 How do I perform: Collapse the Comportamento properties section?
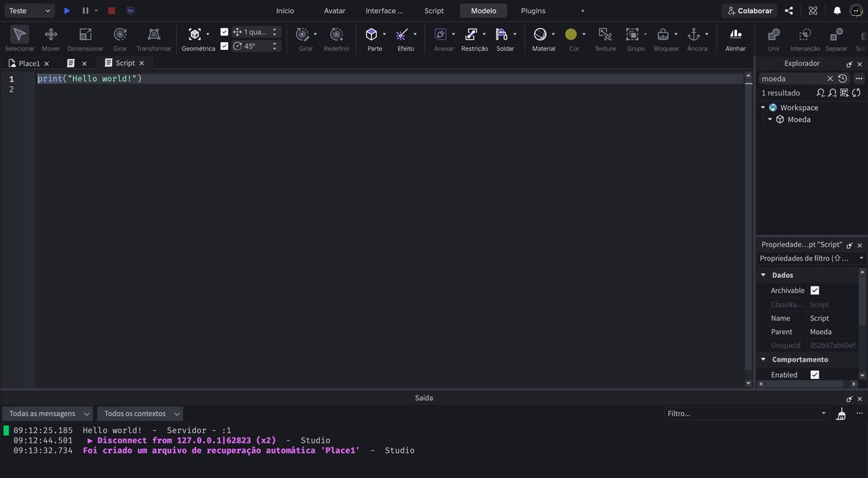763,359
